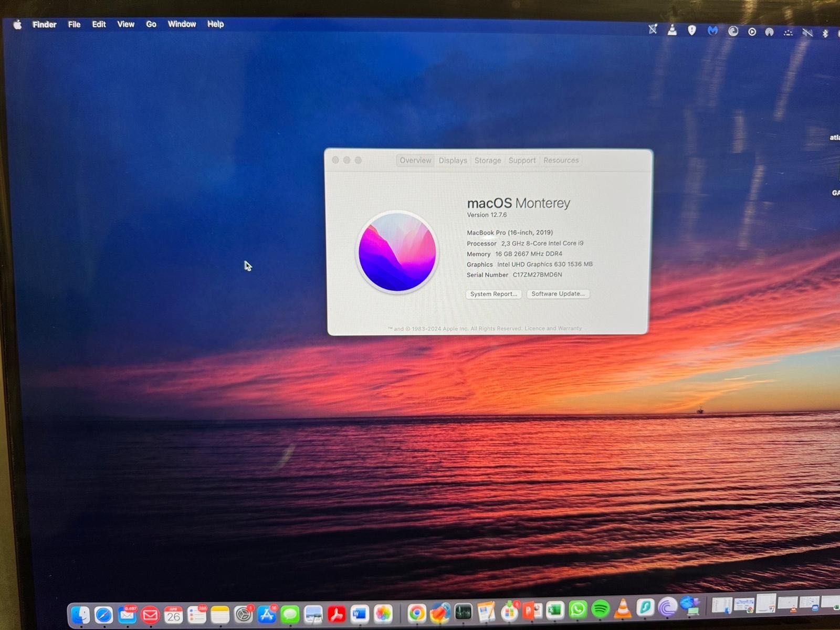Click the VLC cone menu bar icon
Screen dimensions: 840x630
pyautogui.click(x=672, y=30)
